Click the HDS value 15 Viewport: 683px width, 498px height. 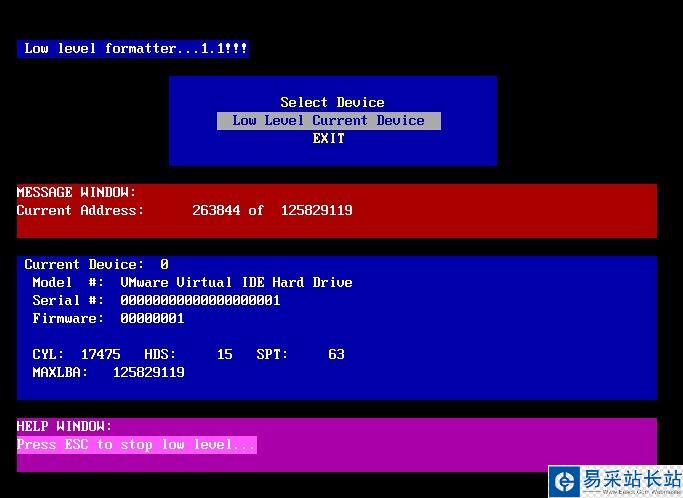[224, 354]
